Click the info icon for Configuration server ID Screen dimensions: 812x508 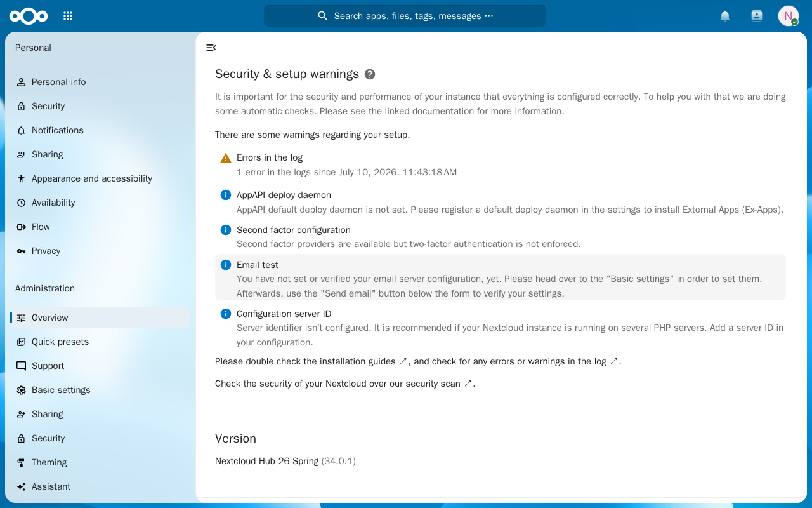[226, 314]
